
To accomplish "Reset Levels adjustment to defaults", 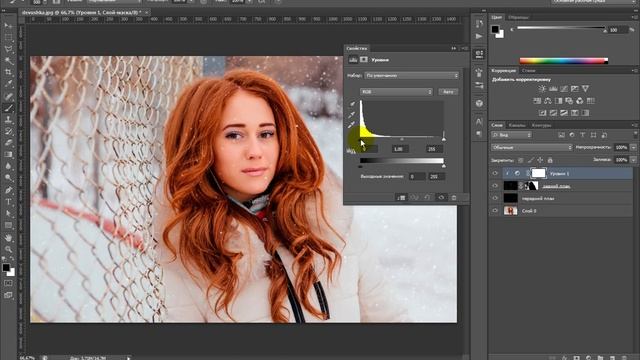I will click(427, 198).
